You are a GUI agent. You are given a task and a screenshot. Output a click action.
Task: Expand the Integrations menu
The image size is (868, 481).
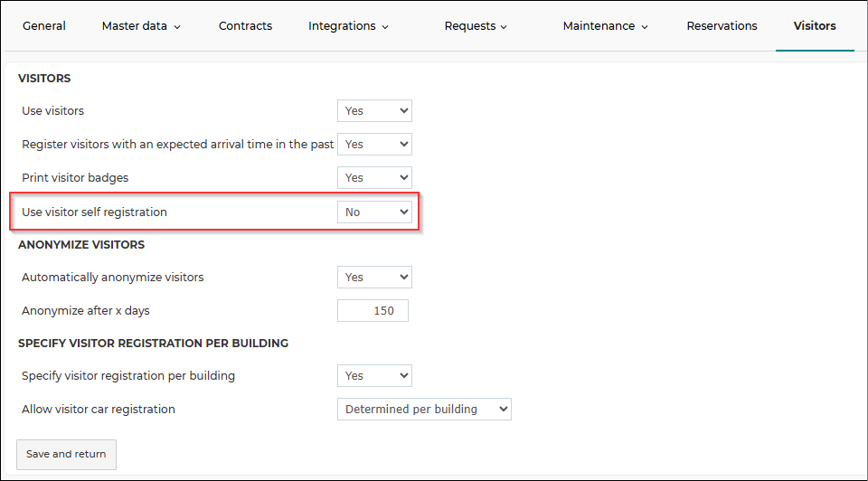point(348,26)
